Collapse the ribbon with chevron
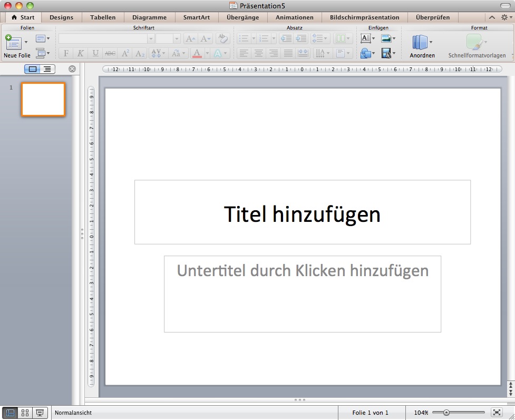The image size is (515, 420). coord(492,17)
